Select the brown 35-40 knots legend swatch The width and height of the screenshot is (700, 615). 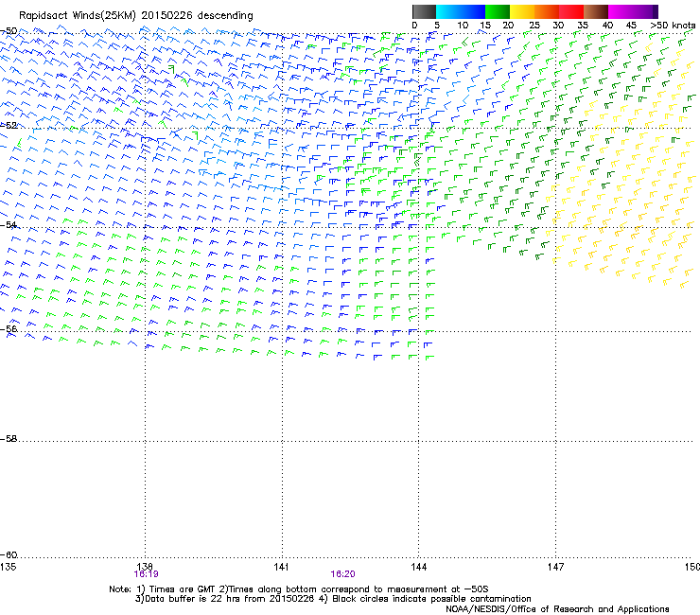tap(596, 11)
